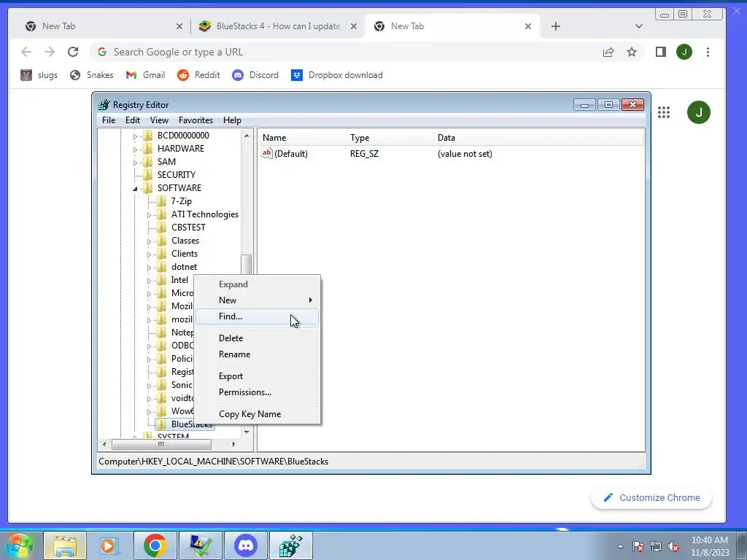Click network tray icon

(656, 546)
